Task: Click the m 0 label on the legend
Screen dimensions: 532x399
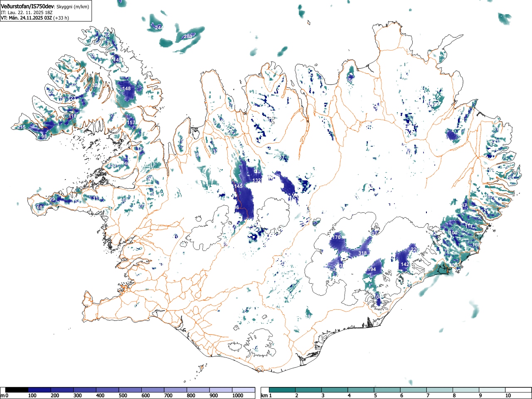Action: tap(4, 396)
